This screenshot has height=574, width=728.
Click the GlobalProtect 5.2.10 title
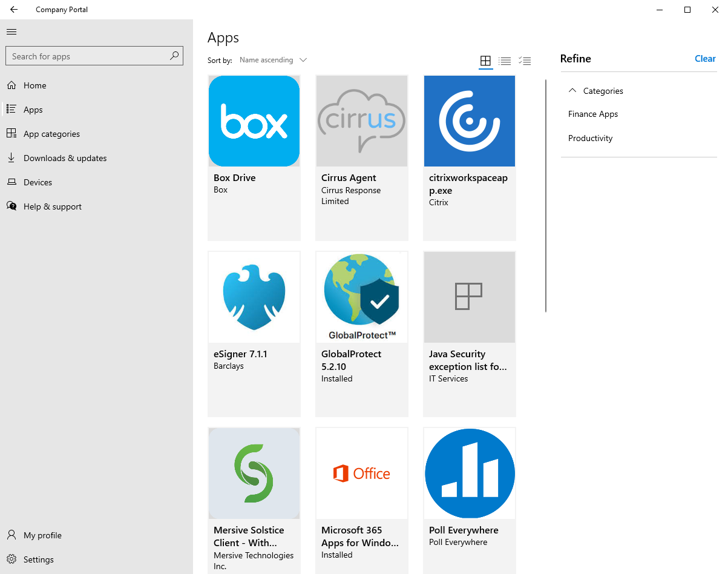click(x=352, y=360)
